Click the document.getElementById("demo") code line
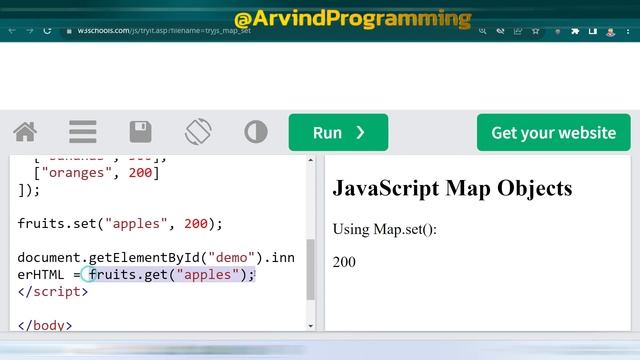The height and width of the screenshot is (360, 640). pyautogui.click(x=156, y=258)
